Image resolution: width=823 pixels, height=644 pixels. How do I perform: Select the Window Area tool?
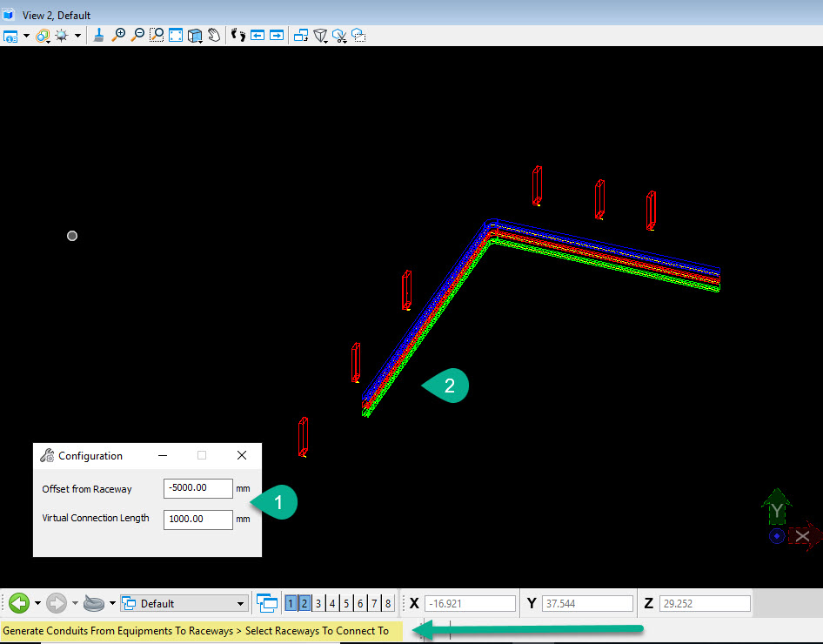click(x=157, y=36)
